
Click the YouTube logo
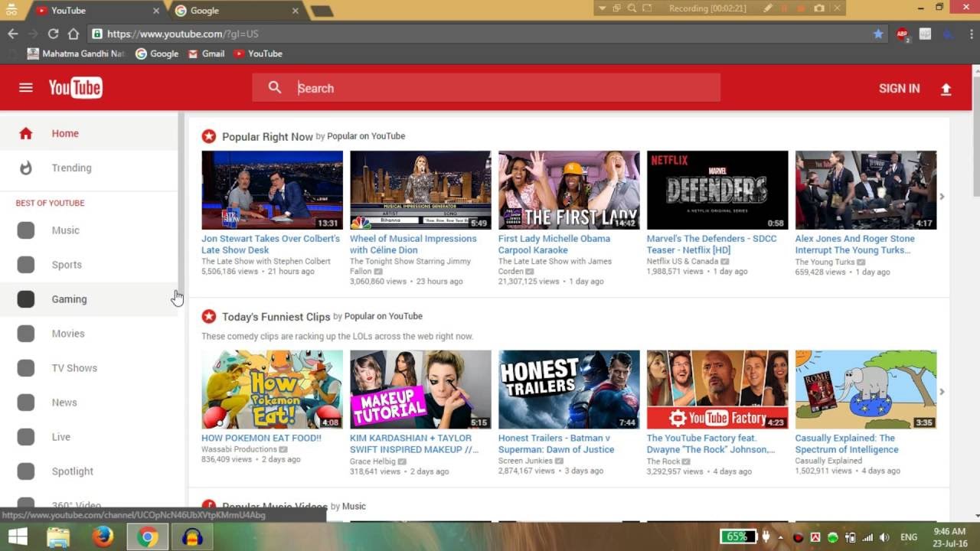pos(75,88)
